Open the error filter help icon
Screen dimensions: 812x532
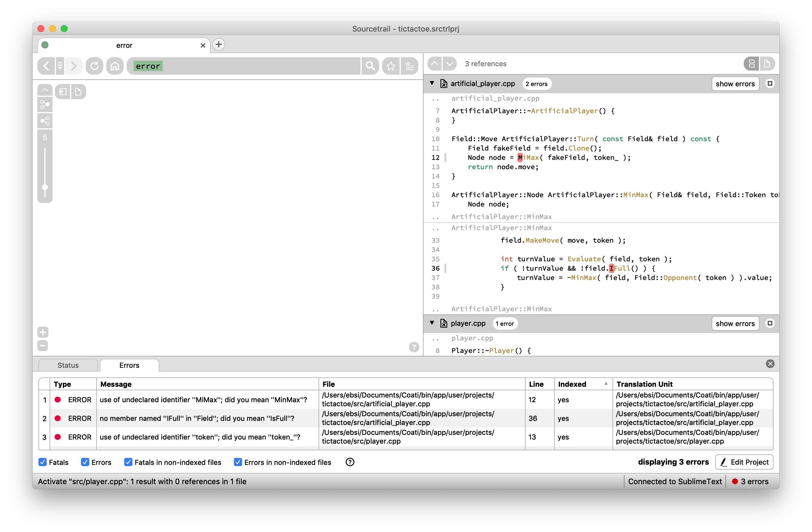350,462
